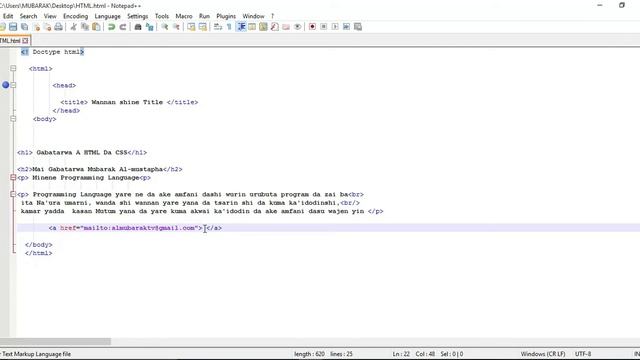Paste from clipboard via toolbar icon
640x360 pixels.
(x=96, y=27)
